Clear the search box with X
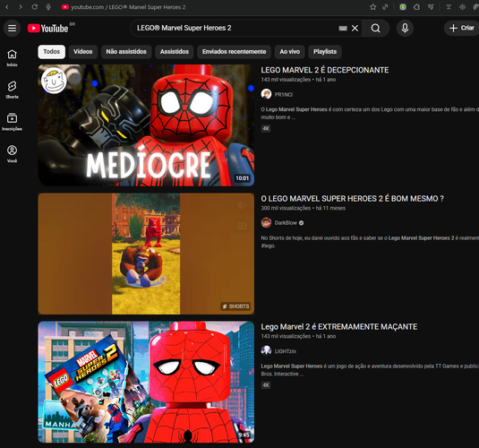The image size is (479, 448). 355,28
